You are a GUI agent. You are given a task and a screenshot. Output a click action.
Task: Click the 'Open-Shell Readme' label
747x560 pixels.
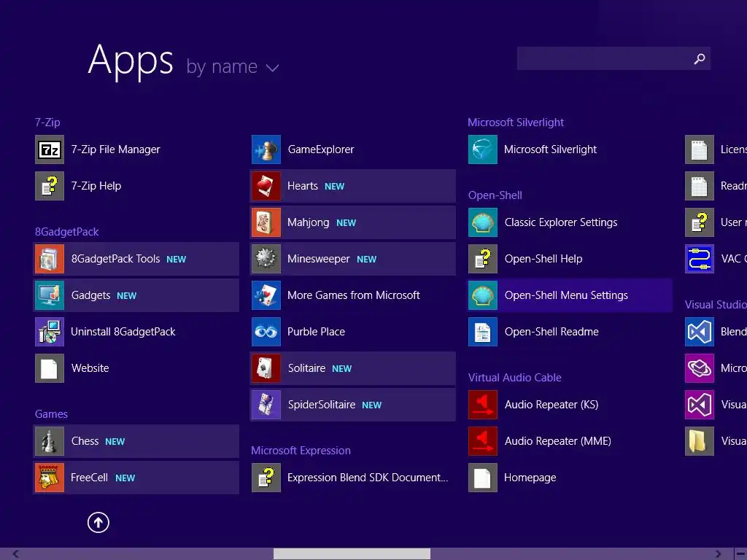(x=551, y=332)
